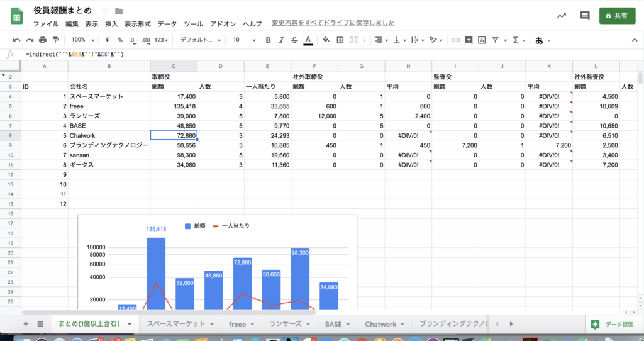Open the Google Sheets home icon
The width and height of the screenshot is (644, 341).
click(16, 17)
